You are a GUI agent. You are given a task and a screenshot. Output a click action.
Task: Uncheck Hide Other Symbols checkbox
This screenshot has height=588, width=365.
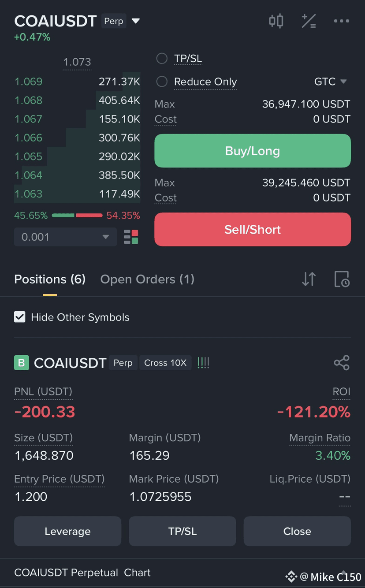[x=20, y=317]
